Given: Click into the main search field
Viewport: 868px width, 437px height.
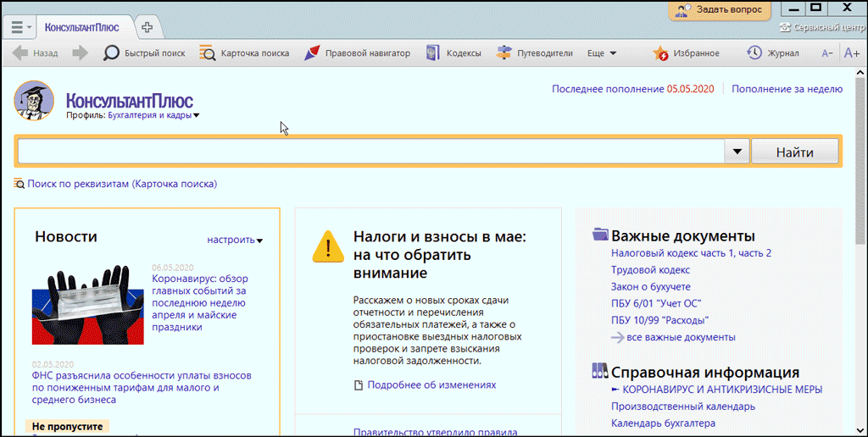Looking at the screenshot, I should 371,151.
